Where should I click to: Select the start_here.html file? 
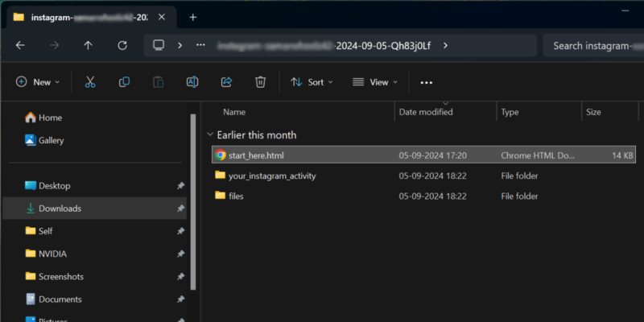[256, 155]
